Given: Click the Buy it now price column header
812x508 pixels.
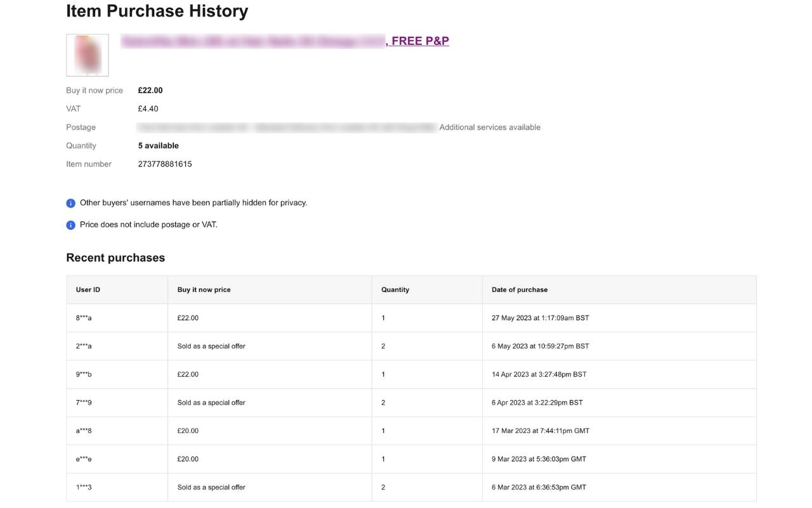Looking at the screenshot, I should [x=204, y=289].
